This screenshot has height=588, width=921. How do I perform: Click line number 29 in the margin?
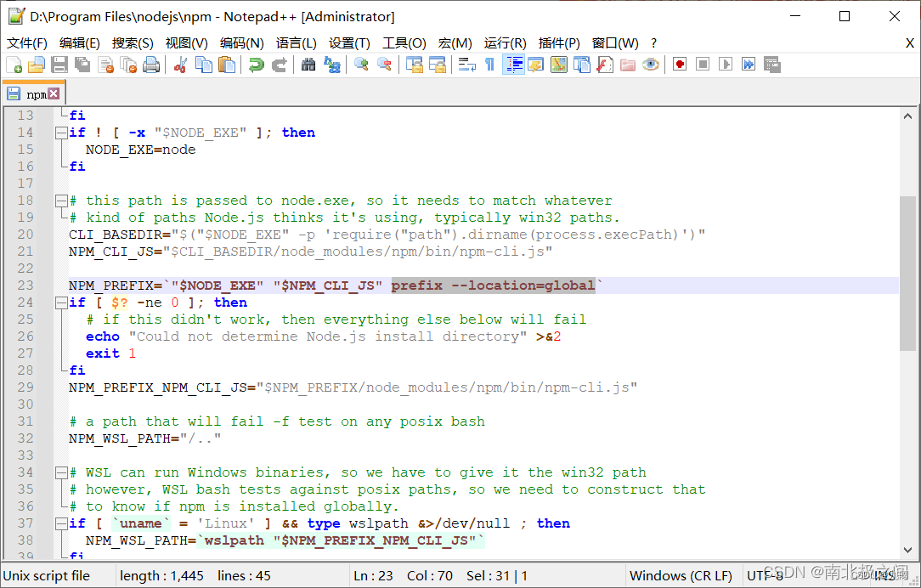pos(25,387)
